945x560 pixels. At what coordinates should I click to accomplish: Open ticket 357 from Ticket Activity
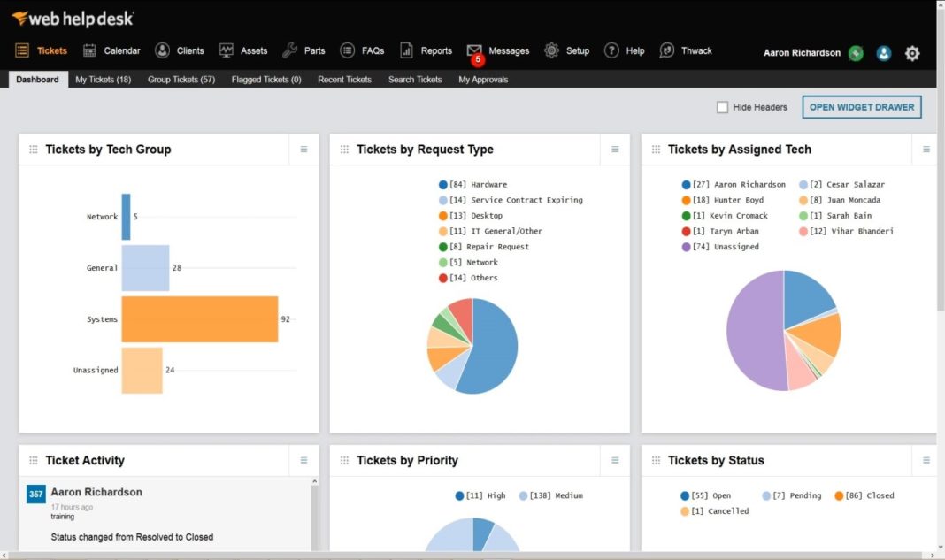[x=35, y=492]
